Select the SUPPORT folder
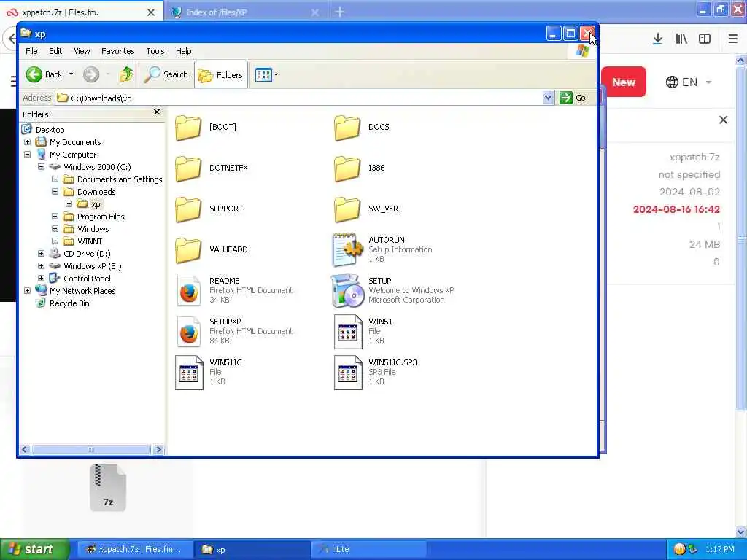Screen dimensions: 747x560 pos(188,209)
